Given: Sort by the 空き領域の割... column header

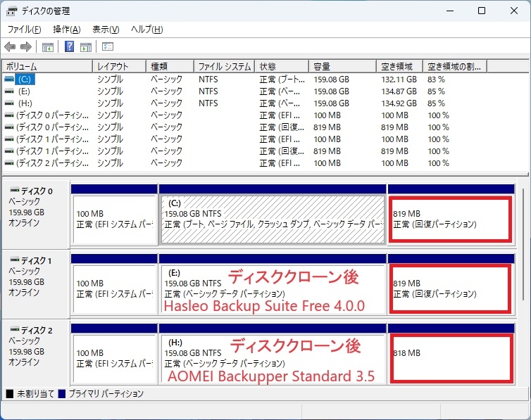Looking at the screenshot, I should [x=455, y=66].
